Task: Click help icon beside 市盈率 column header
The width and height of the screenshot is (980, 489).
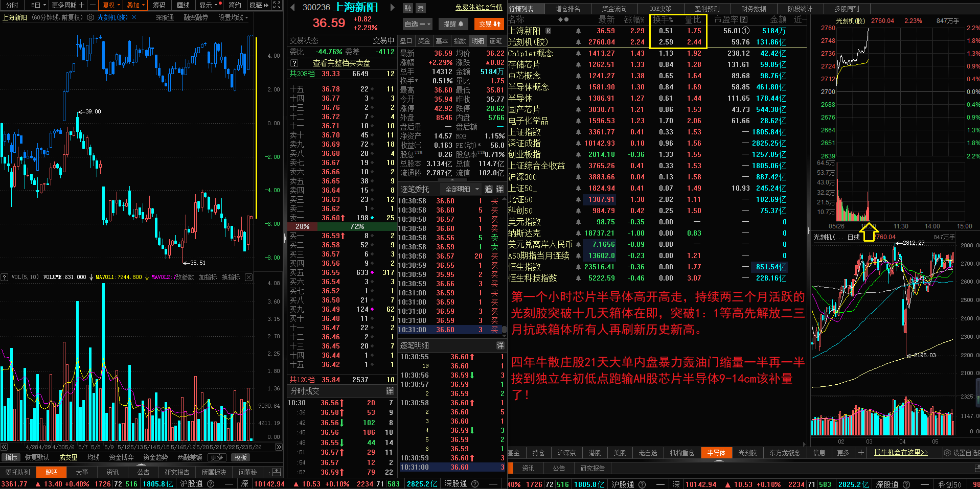Action: [x=744, y=19]
